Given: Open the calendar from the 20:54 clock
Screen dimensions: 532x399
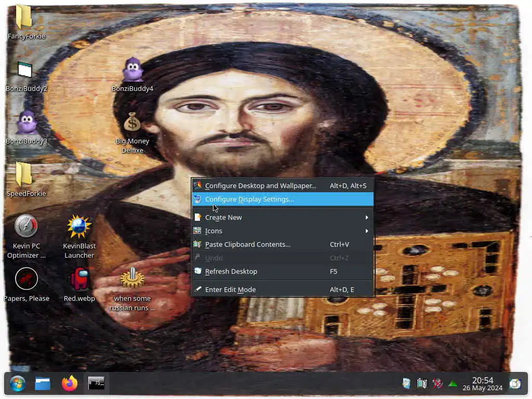Looking at the screenshot, I should (x=483, y=384).
